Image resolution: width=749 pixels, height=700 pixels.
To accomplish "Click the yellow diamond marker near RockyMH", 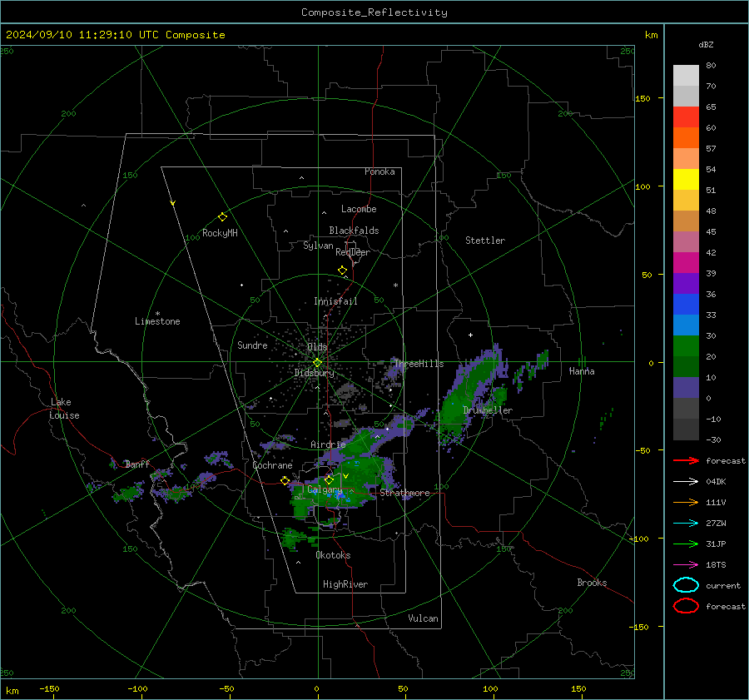I will 222,217.
